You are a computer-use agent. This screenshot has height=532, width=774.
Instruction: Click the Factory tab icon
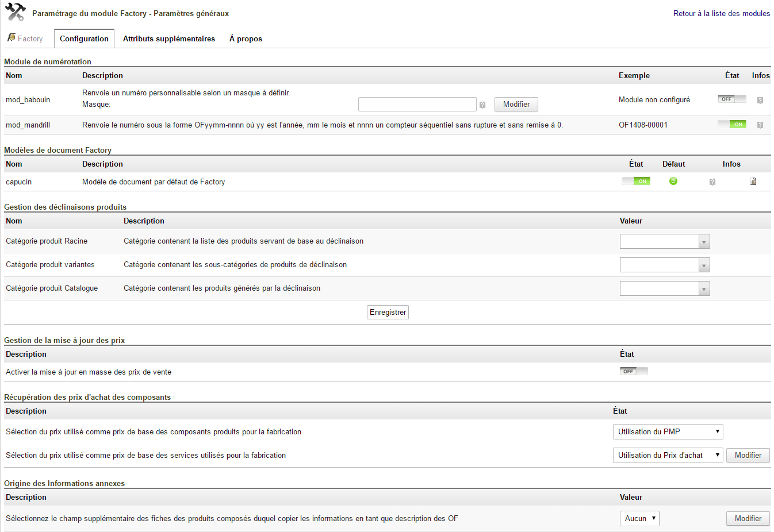point(12,38)
